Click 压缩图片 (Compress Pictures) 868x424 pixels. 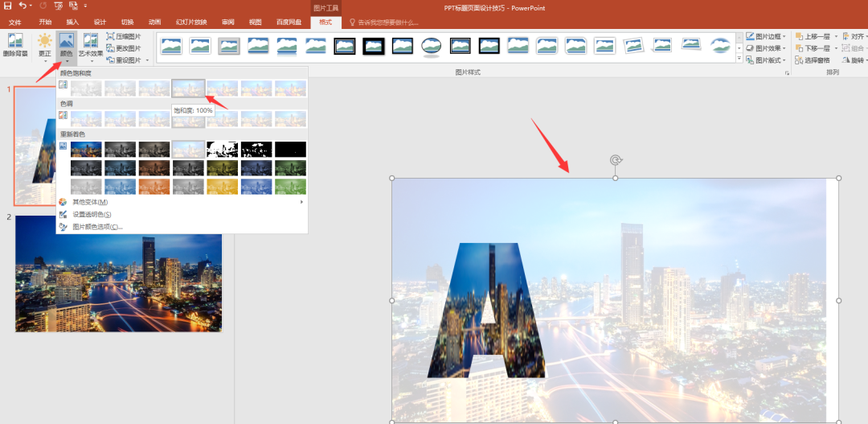point(123,36)
